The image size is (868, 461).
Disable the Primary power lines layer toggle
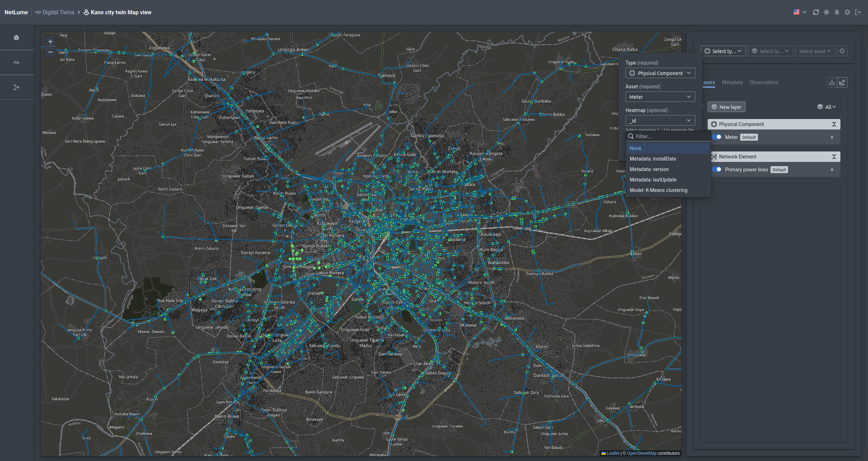(x=717, y=170)
